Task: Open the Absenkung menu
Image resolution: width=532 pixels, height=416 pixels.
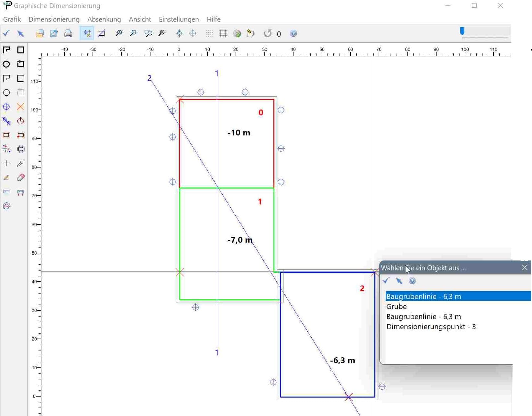Action: pyautogui.click(x=104, y=19)
